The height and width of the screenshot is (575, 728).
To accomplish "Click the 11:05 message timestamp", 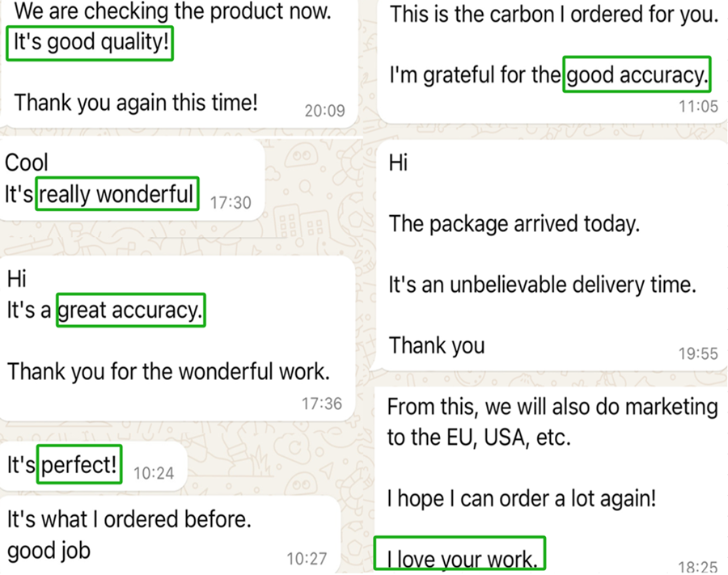I will tap(698, 106).
